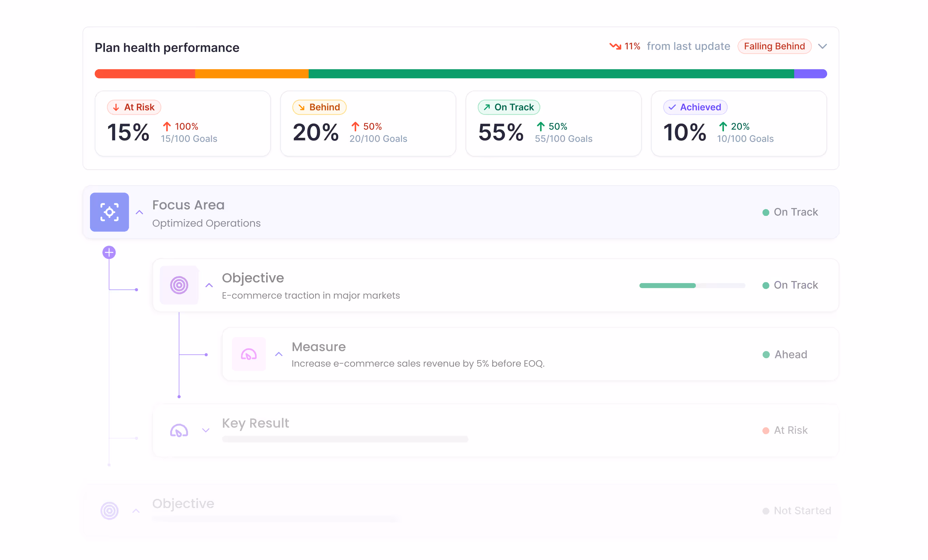Click the purple plus add button
This screenshot has width=928, height=560.
click(x=109, y=252)
